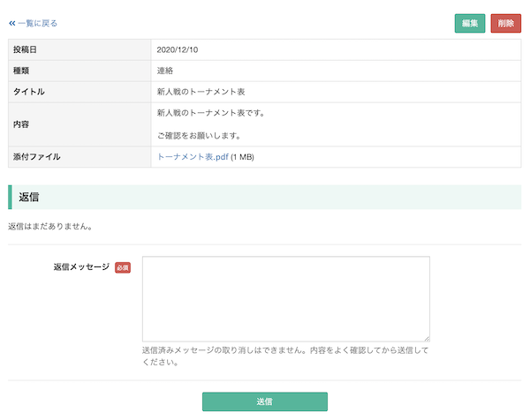Click the 添付ファイル row label
Image resolution: width=530 pixels, height=420 pixels.
click(37, 157)
